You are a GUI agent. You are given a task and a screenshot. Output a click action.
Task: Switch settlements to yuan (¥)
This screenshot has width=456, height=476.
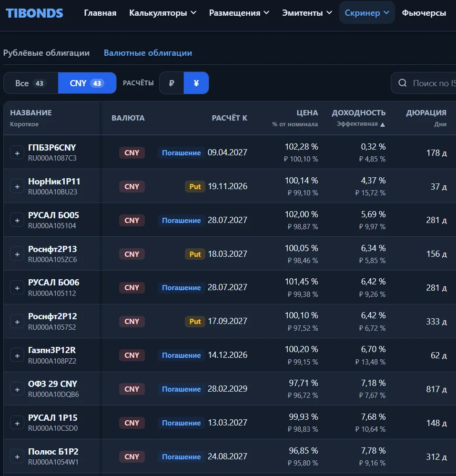[196, 83]
